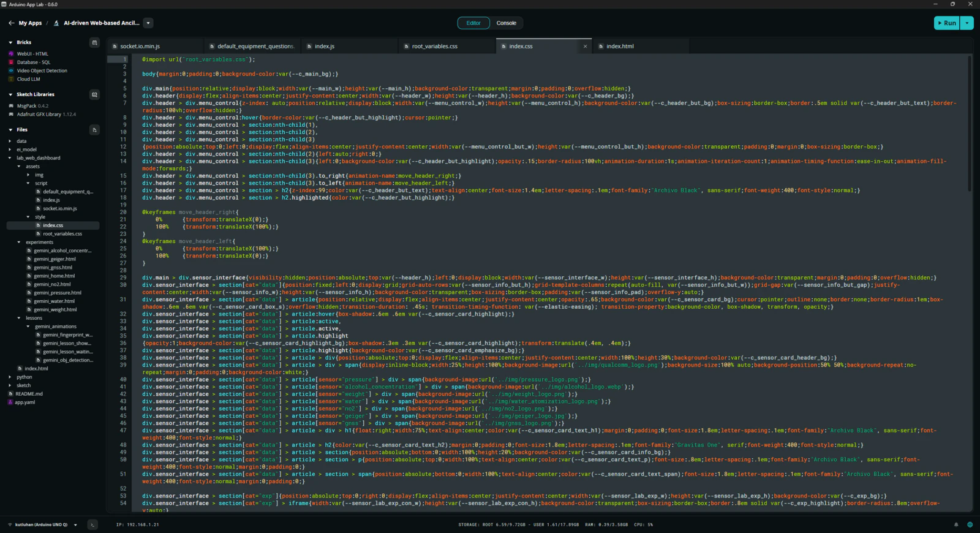Collapse the gemini_animations folder
Screen dimensions: 980x533
click(x=28, y=327)
